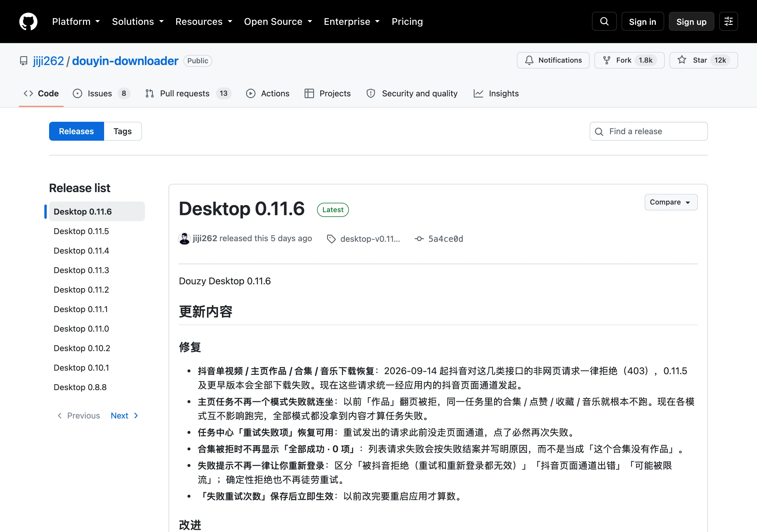This screenshot has height=532, width=757.
Task: Click the Previous pagination link
Action: point(78,416)
